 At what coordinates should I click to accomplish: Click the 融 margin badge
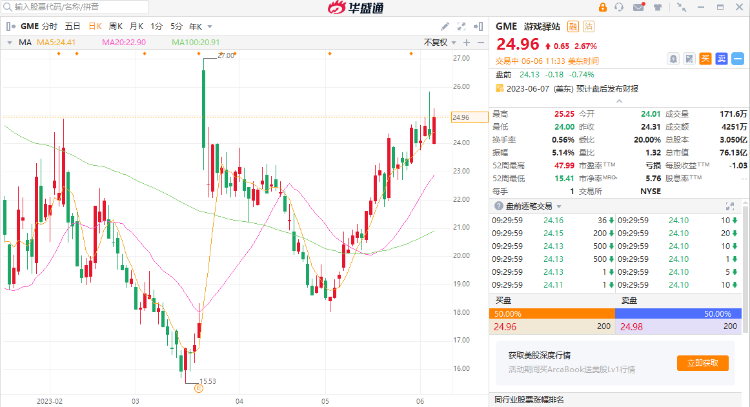coord(573,26)
